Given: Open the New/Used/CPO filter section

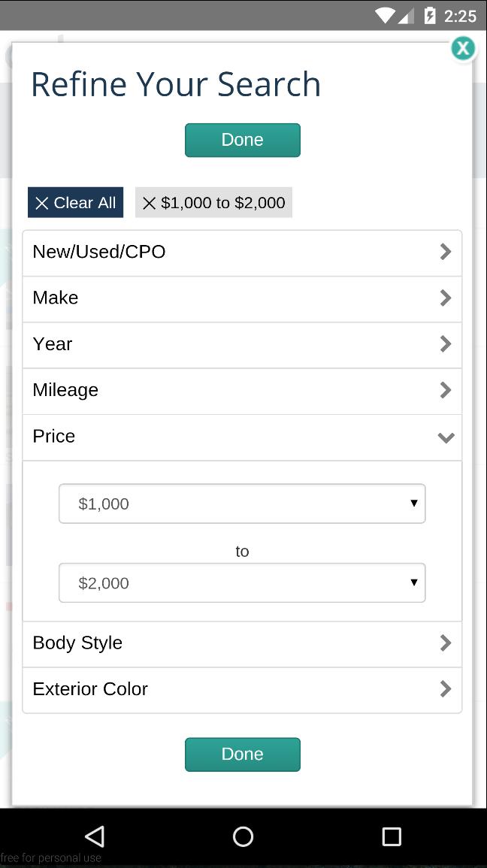Looking at the screenshot, I should (x=242, y=252).
